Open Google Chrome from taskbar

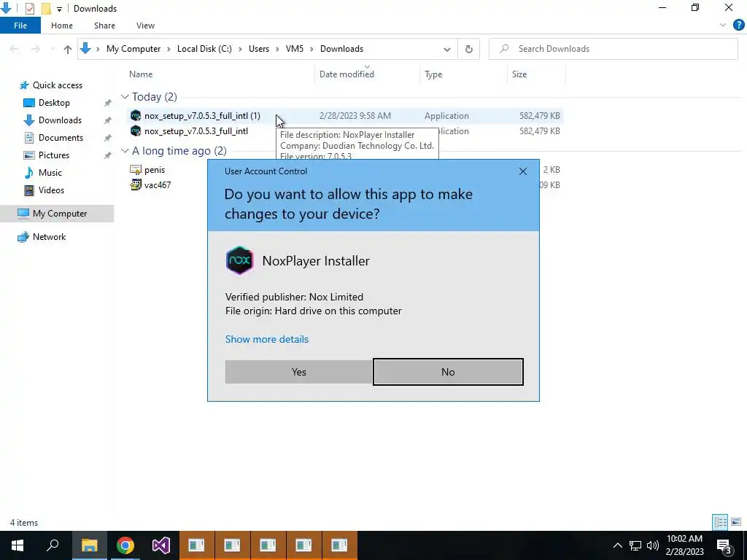click(x=125, y=545)
